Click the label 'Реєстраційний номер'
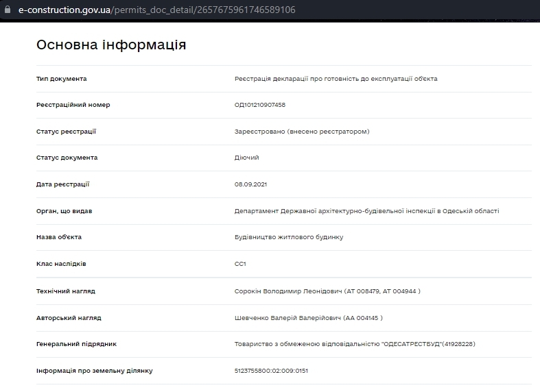Image resolution: width=540 pixels, height=392 pixels. pyautogui.click(x=73, y=105)
